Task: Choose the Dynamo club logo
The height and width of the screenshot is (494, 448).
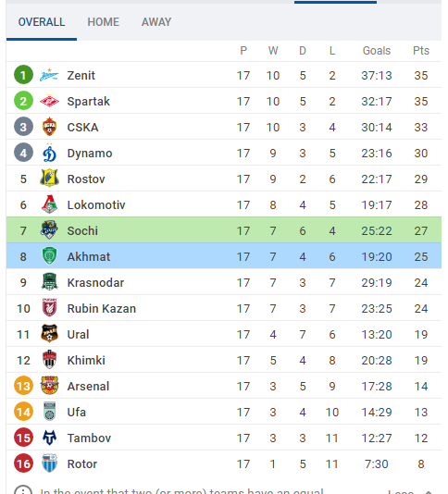Action: [x=49, y=153]
